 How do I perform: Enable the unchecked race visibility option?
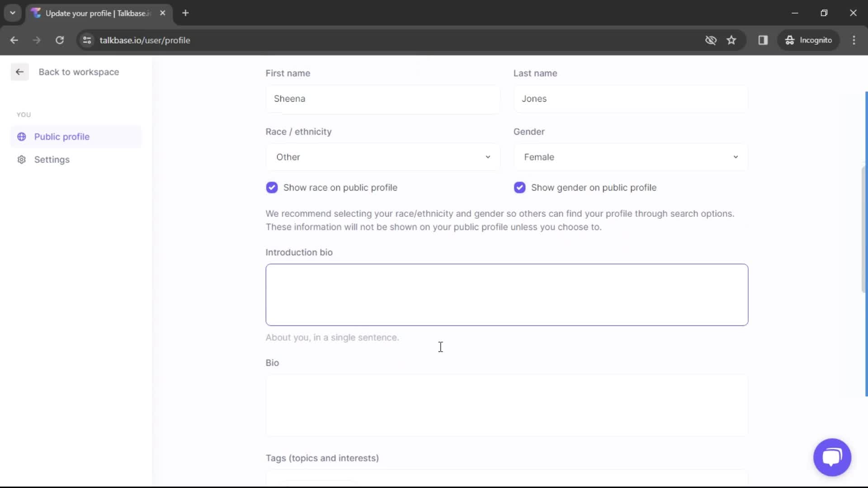tap(272, 187)
